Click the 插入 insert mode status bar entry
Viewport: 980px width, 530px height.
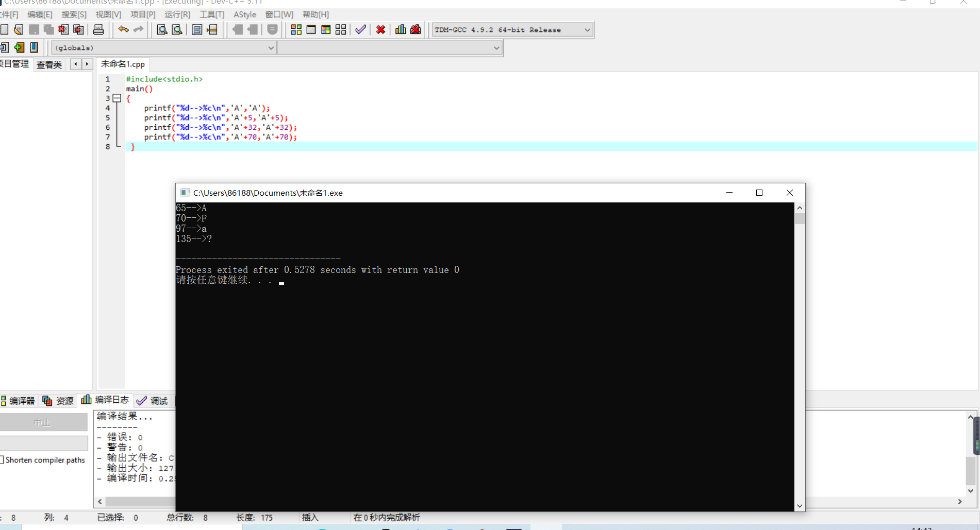pos(310,518)
